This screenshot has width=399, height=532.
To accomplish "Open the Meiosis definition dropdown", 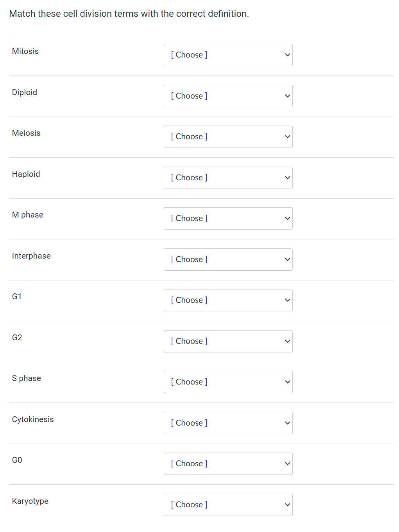I will click(x=228, y=137).
